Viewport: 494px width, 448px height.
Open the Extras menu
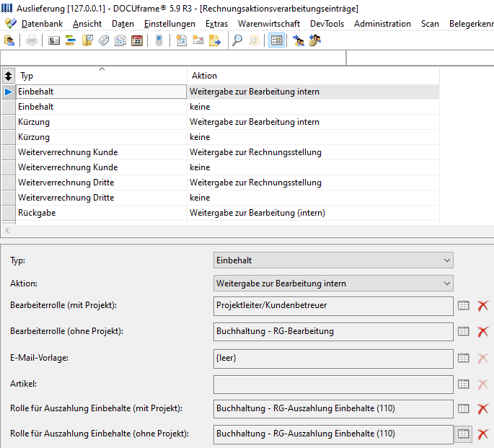pyautogui.click(x=216, y=24)
